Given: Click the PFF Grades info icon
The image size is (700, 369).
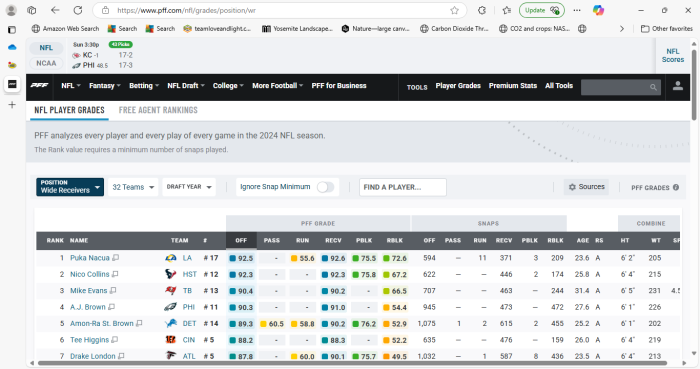Looking at the screenshot, I should [x=676, y=187].
